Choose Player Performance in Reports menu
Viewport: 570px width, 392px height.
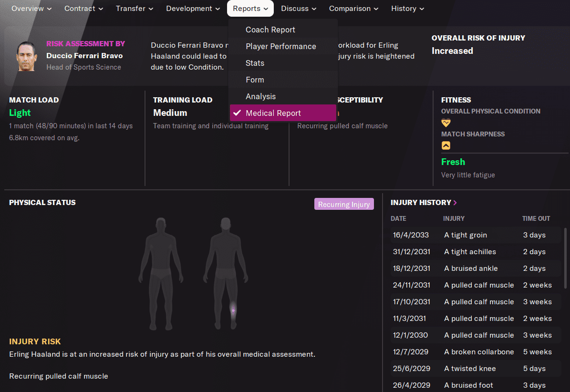click(x=283, y=47)
